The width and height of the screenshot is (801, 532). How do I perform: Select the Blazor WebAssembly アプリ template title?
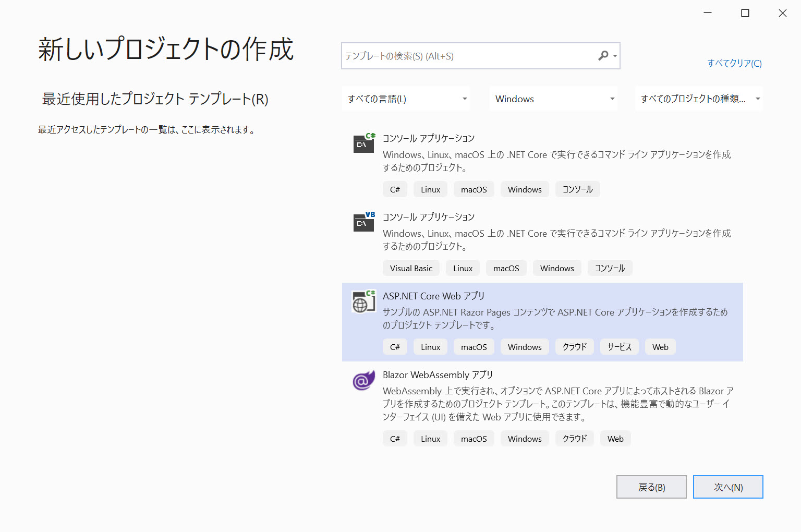438,375
